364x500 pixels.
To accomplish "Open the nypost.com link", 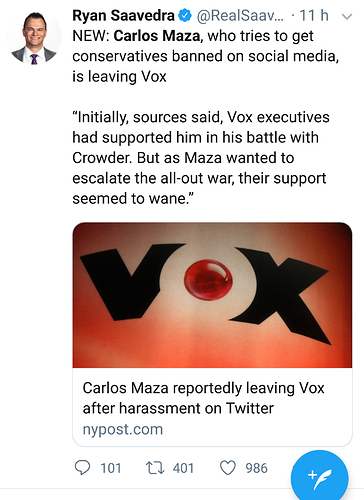I will pyautogui.click(x=123, y=429).
